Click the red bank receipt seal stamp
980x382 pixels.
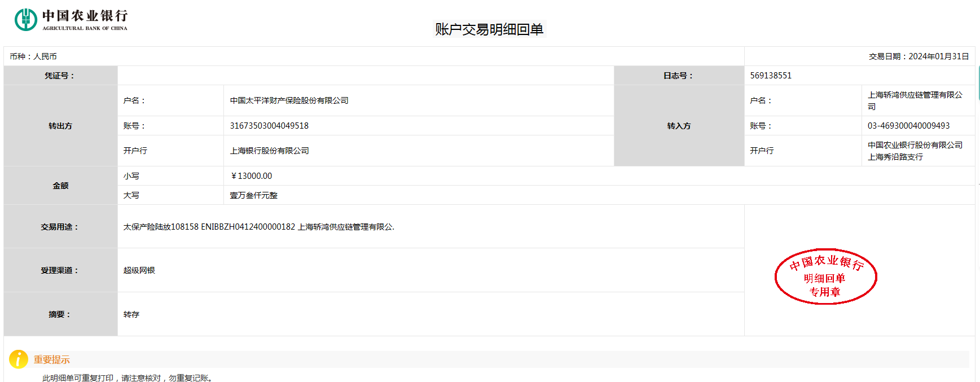coord(825,276)
